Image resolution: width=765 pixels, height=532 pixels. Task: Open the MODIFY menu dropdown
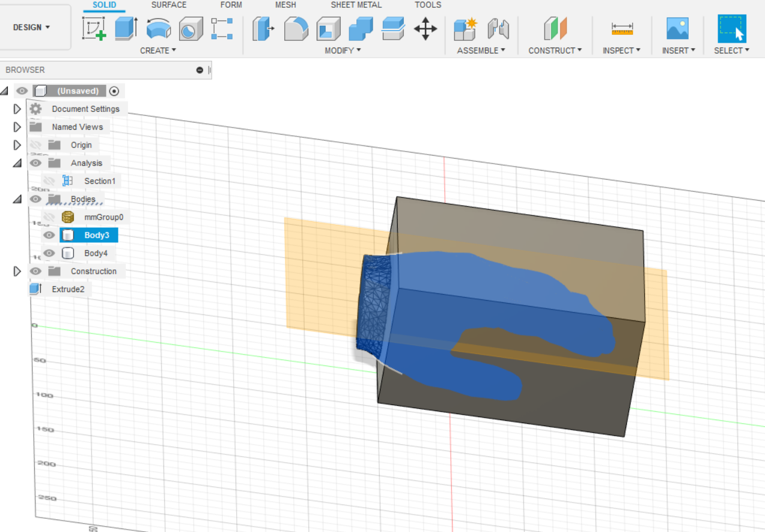click(343, 50)
